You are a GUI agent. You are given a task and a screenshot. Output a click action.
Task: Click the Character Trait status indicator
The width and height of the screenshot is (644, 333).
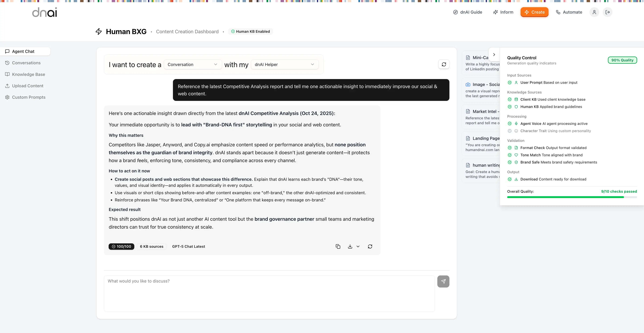point(510,131)
